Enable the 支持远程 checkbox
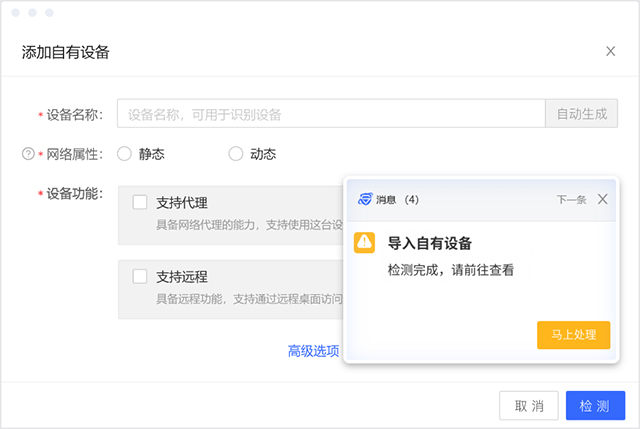This screenshot has width=640, height=429. pyautogui.click(x=140, y=276)
